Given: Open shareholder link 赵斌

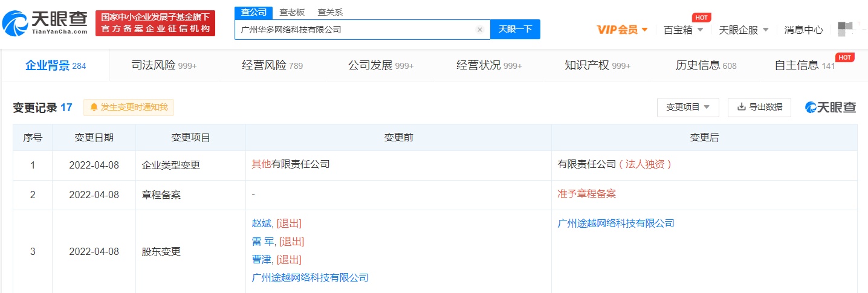Looking at the screenshot, I should pos(262,224).
